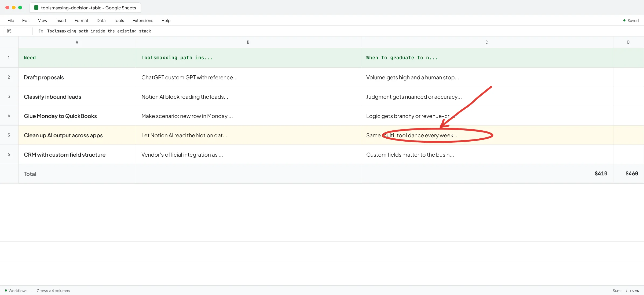Maximize the window with green button
644x295 pixels.
tap(20, 8)
